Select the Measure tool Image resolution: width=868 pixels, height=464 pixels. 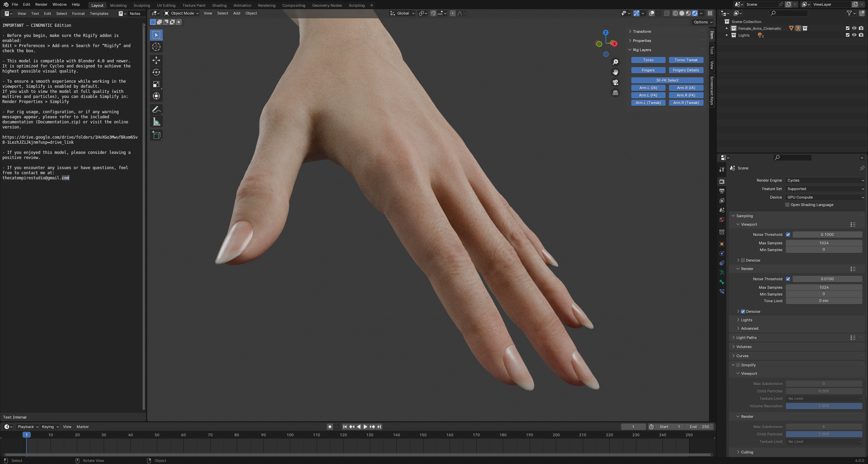[x=156, y=121]
